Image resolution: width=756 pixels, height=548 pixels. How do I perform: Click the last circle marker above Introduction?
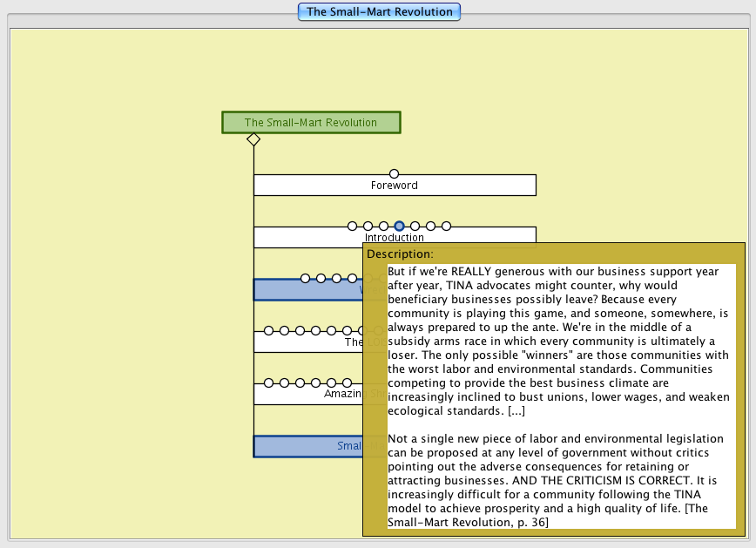tap(446, 226)
